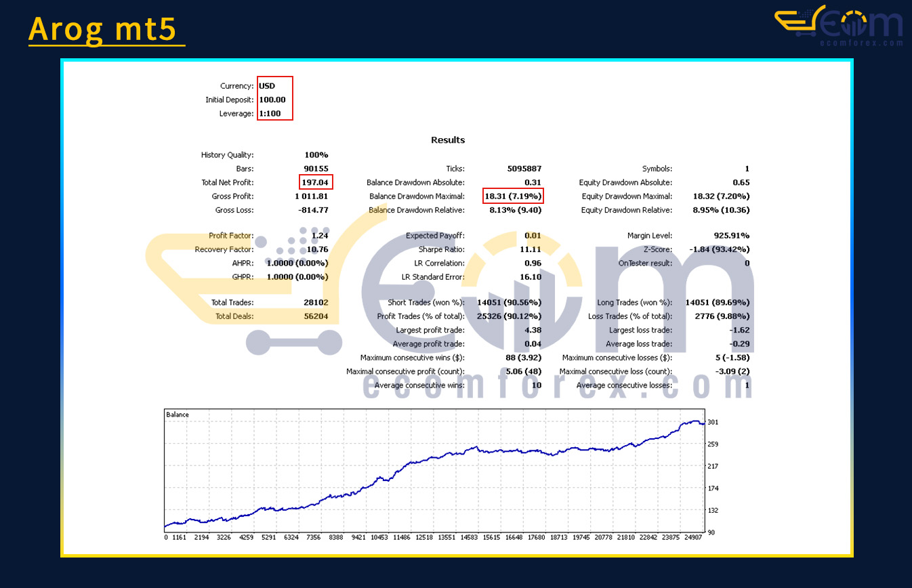Select the Gross Loss value -814.77
The width and height of the screenshot is (912, 588).
click(x=313, y=210)
